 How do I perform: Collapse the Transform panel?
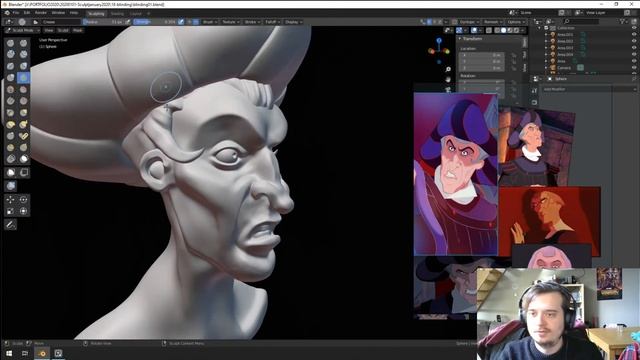pos(471,39)
